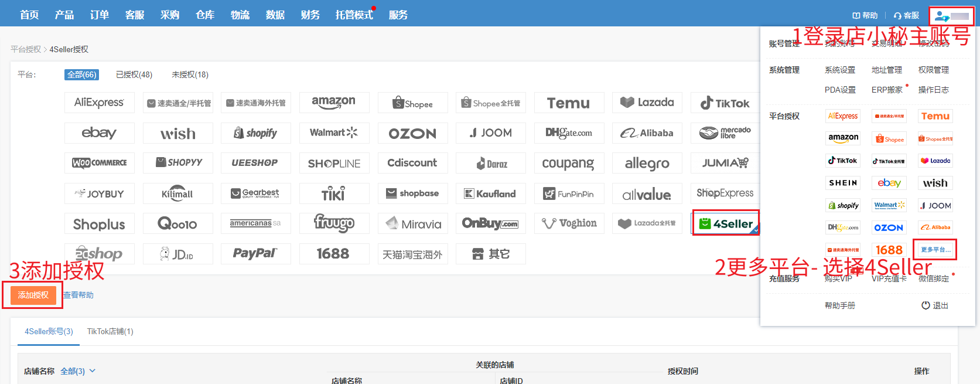Viewport: 980px width, 384px height.
Task: Select the SHOPLINE platform tile
Action: pos(334,163)
